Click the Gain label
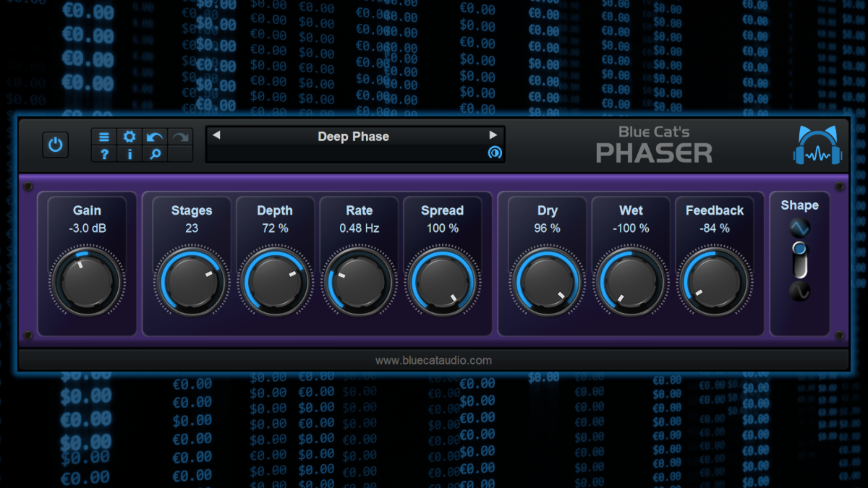Screen dimensions: 868x488 (x=87, y=210)
